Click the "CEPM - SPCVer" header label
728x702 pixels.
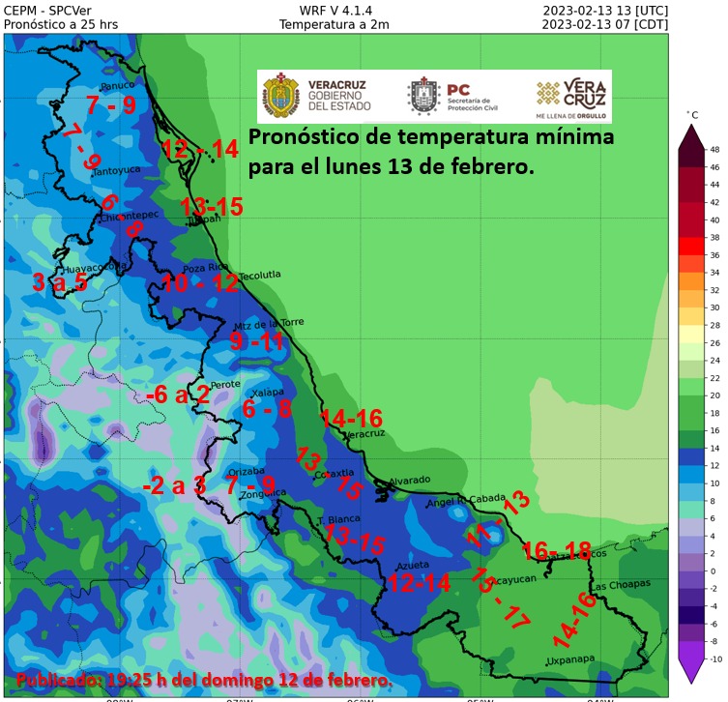[47, 11]
